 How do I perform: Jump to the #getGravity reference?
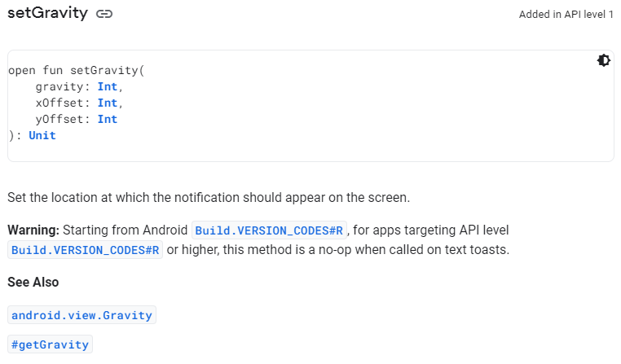tap(50, 344)
